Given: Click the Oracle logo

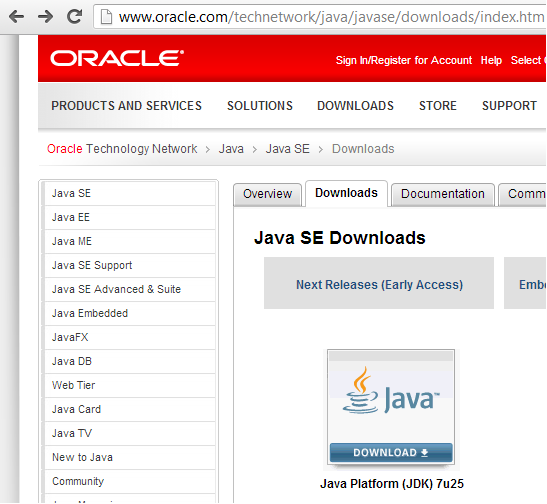Looking at the screenshot, I should tap(117, 58).
